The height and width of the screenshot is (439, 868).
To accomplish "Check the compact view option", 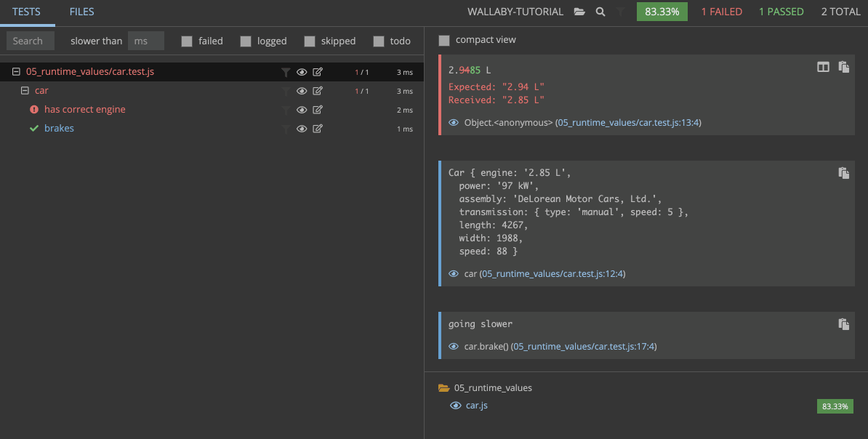I will pyautogui.click(x=444, y=40).
